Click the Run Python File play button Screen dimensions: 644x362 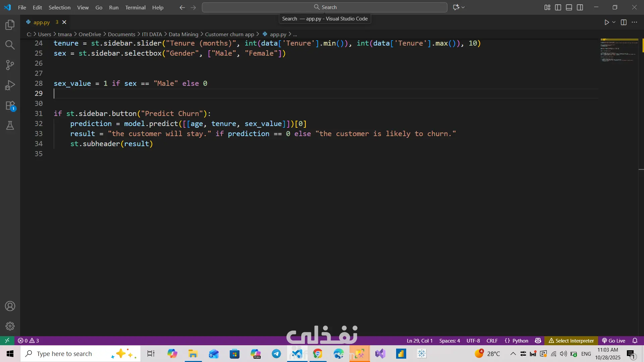[606, 22]
